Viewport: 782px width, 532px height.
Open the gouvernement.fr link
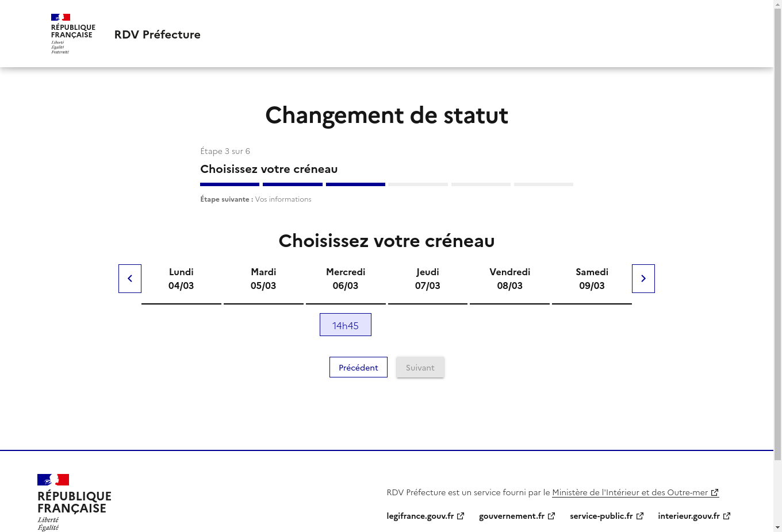517,516
